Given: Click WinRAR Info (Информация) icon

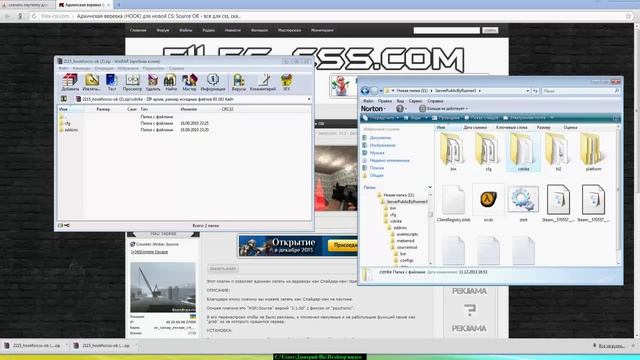Looking at the screenshot, I should coord(213,82).
